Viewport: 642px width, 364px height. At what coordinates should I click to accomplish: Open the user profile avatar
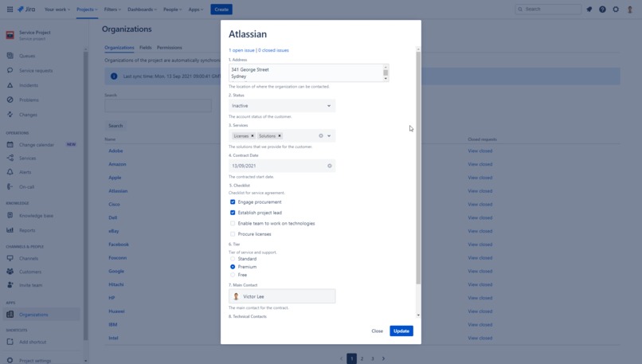pyautogui.click(x=630, y=9)
